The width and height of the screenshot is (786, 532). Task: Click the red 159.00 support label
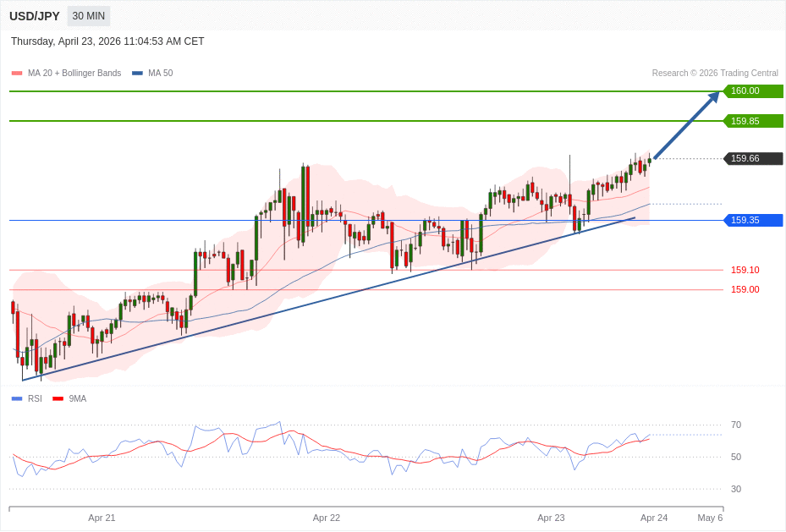(745, 289)
